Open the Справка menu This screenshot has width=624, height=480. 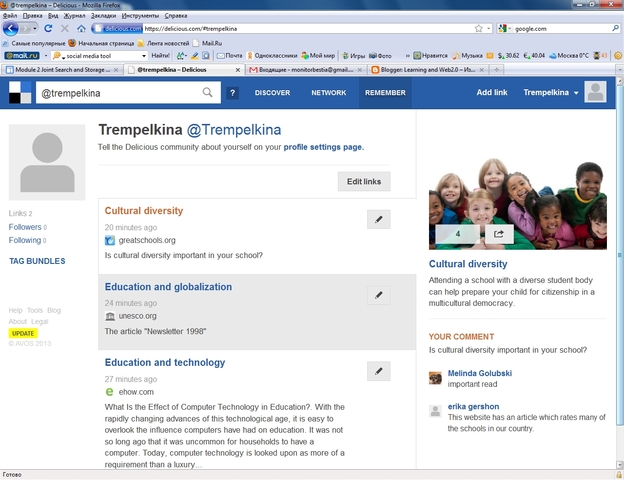176,16
